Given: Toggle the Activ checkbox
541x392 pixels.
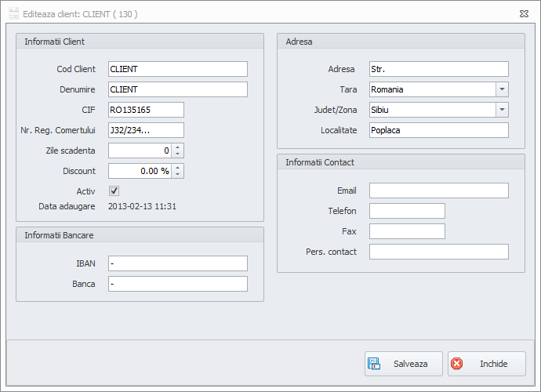Looking at the screenshot, I should (x=114, y=191).
